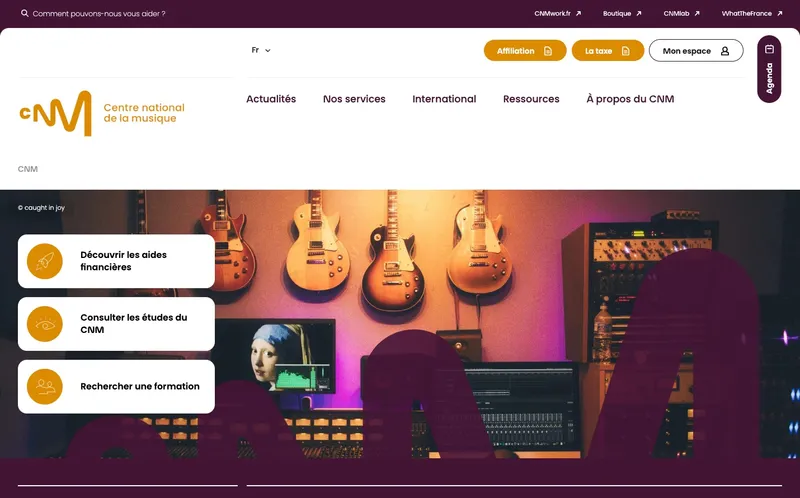The height and width of the screenshot is (498, 800).
Task: Focus the 'Comment pouvons-nous vous aider' search field
Action: tap(99, 14)
